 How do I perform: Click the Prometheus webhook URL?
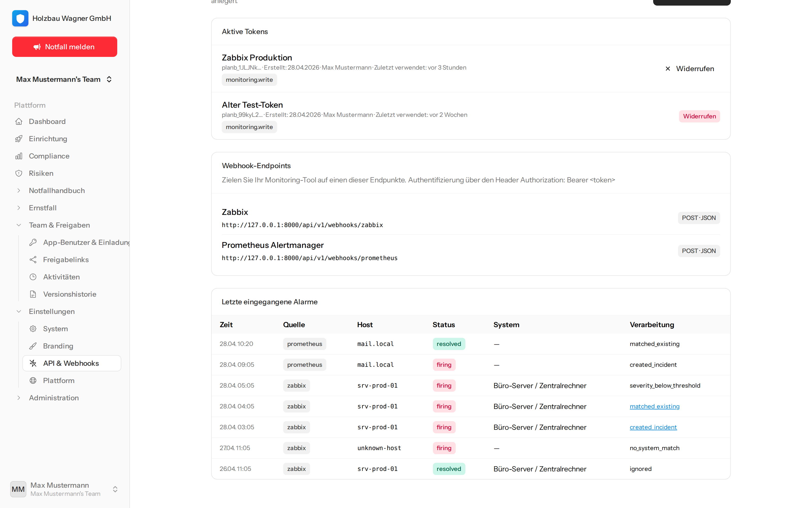309,258
